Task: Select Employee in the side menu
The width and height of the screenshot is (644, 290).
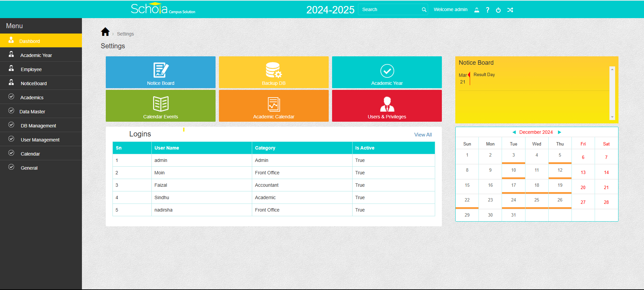Action: pos(31,69)
